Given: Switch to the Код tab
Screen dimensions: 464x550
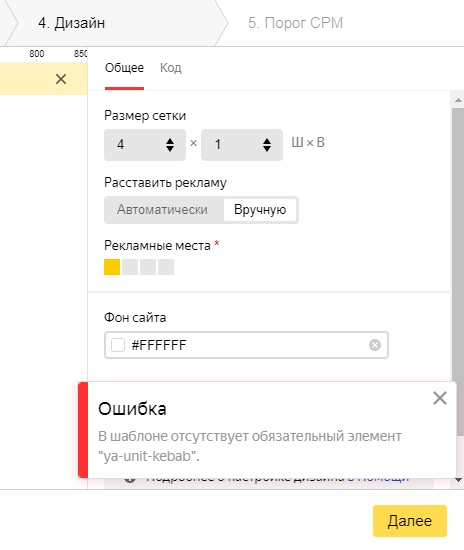Looking at the screenshot, I should pyautogui.click(x=171, y=68).
